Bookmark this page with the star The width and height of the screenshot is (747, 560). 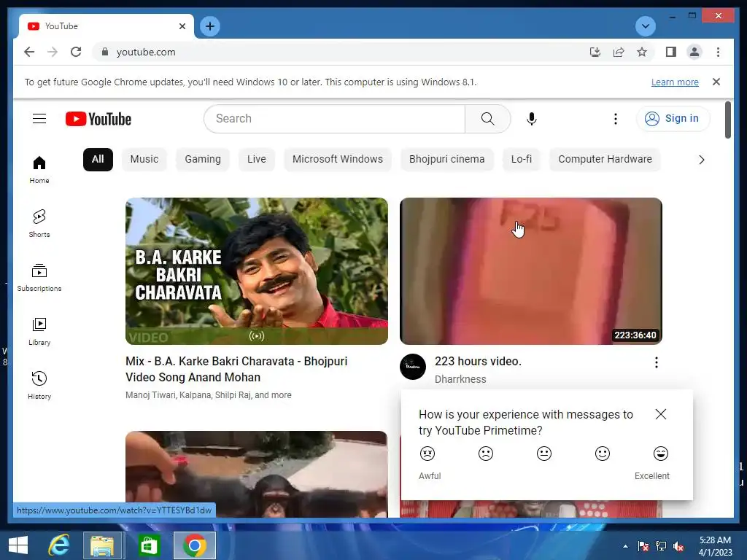[x=642, y=52]
